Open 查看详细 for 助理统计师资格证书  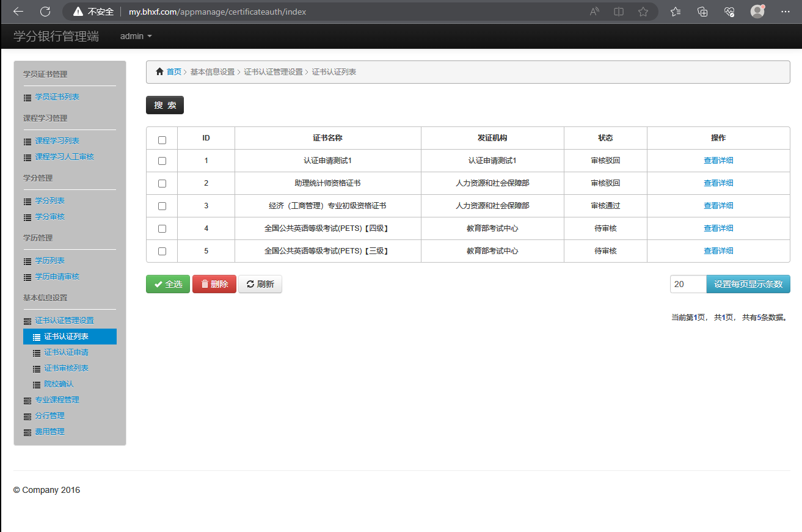718,183
